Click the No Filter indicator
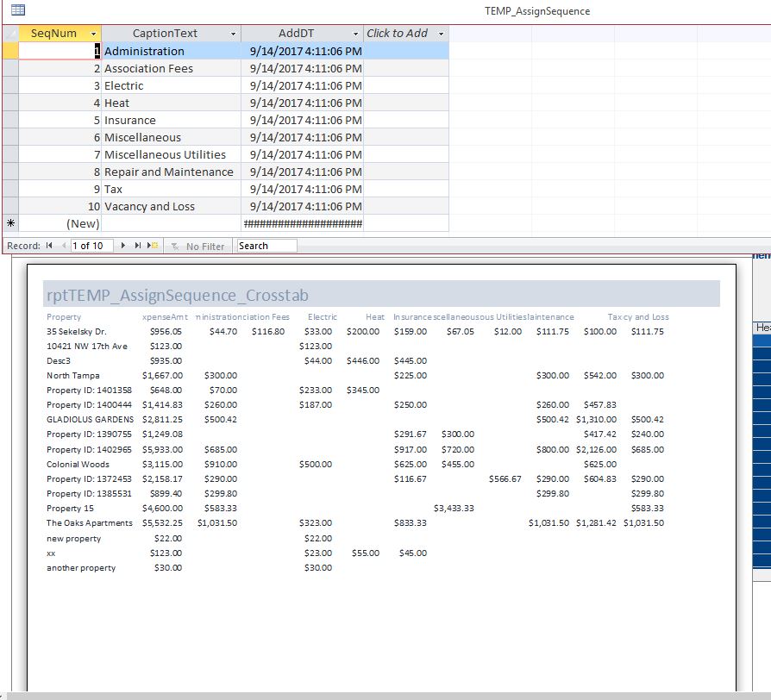The image size is (771, 700). click(197, 246)
